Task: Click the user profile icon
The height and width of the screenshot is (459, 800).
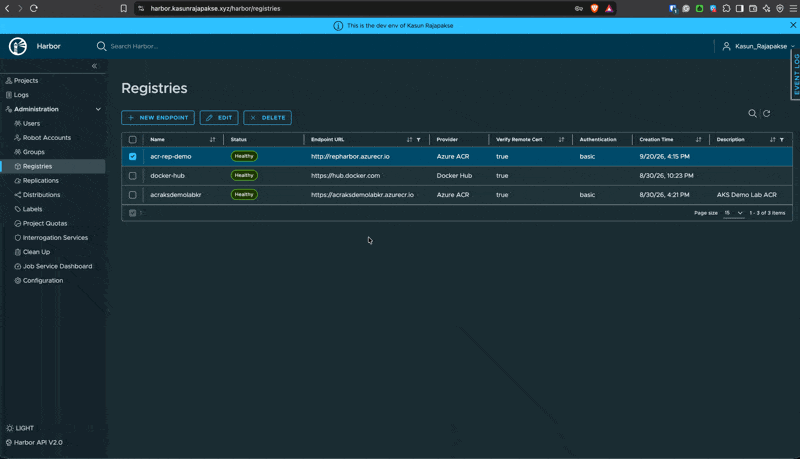Action: [x=727, y=46]
